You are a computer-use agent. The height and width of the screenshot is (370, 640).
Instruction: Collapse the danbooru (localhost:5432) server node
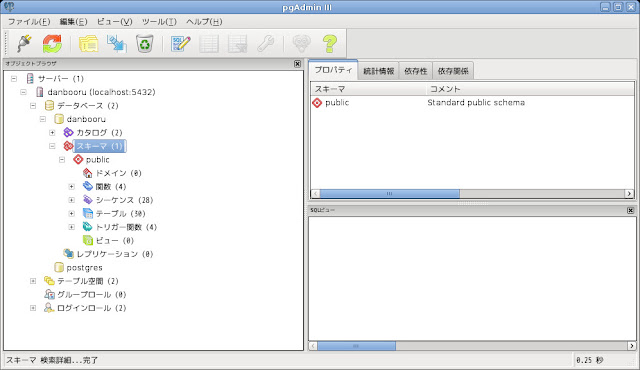[23, 92]
